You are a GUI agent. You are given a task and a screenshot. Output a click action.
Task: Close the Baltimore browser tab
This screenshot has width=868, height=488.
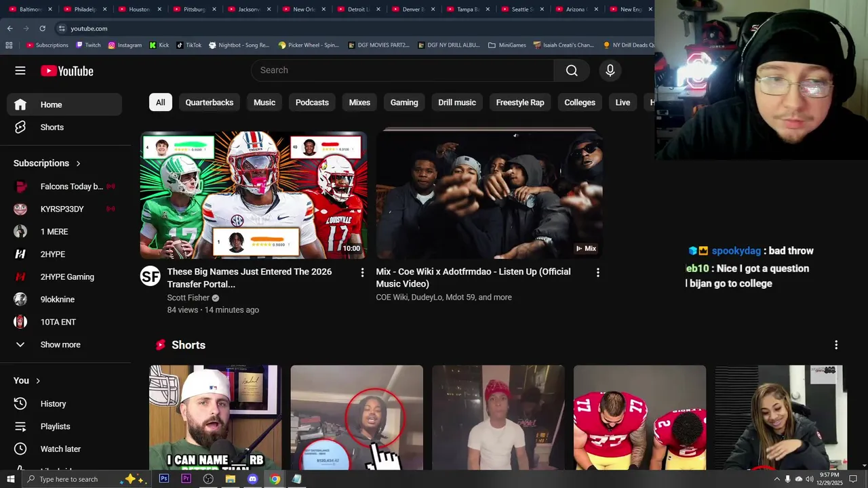point(50,9)
